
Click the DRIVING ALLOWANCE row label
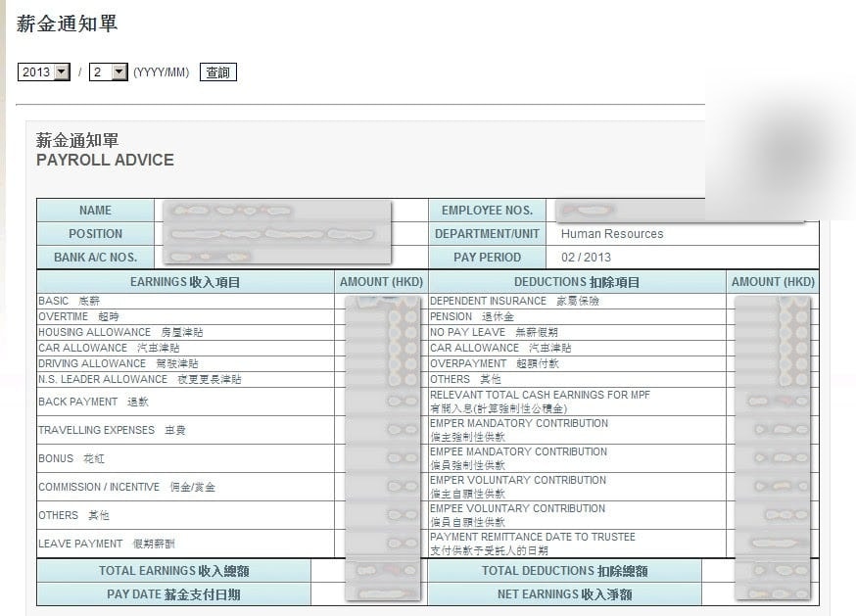[x=118, y=363]
